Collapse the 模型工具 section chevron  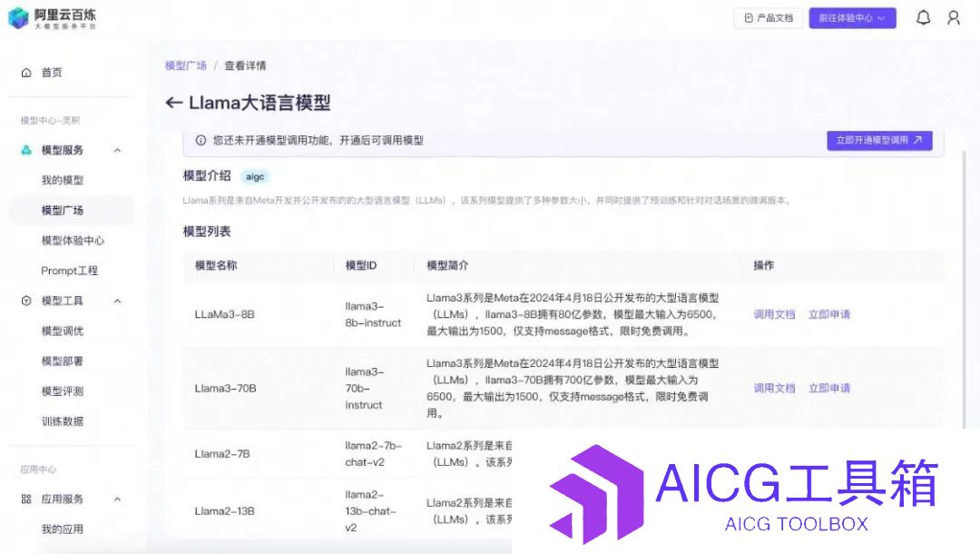coord(117,301)
